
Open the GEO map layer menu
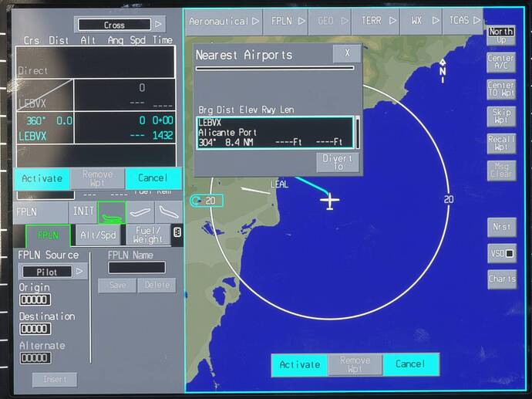click(x=330, y=22)
